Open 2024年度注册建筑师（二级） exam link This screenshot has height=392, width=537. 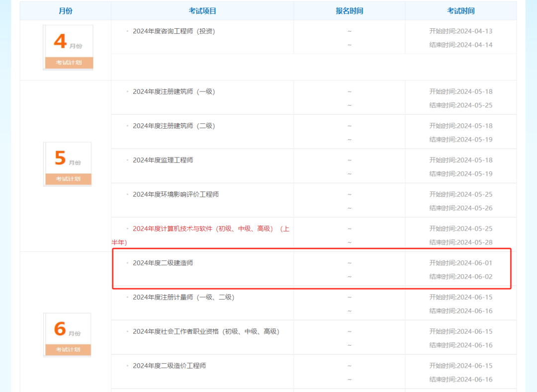(x=174, y=126)
